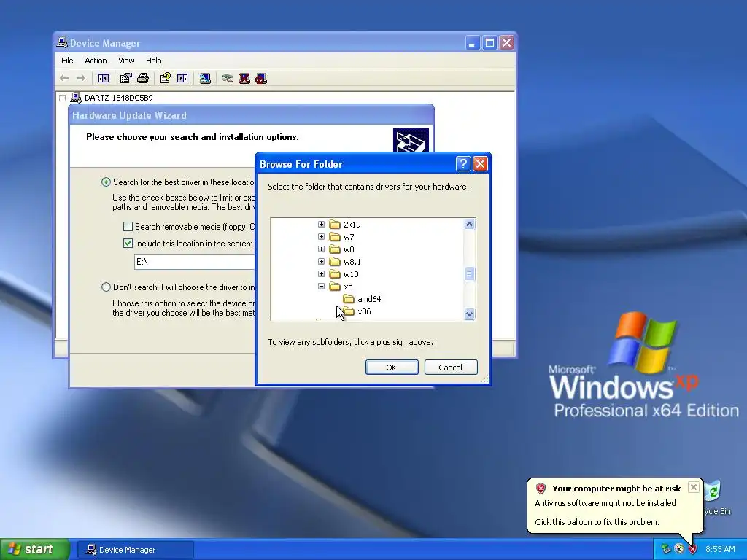Cancel the Browse For Folder dialog

coord(451,367)
